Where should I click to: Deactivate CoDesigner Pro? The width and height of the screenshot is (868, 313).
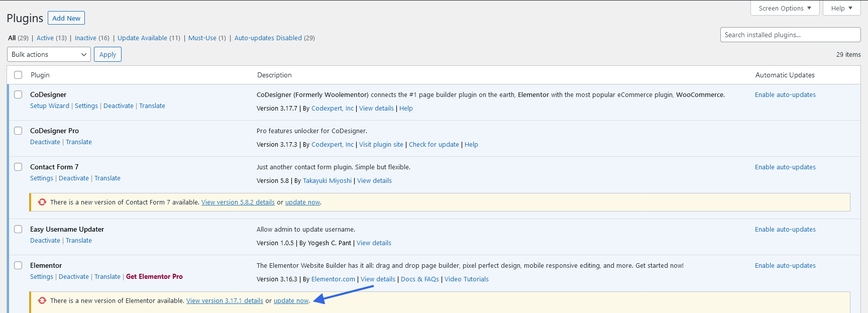(45, 142)
